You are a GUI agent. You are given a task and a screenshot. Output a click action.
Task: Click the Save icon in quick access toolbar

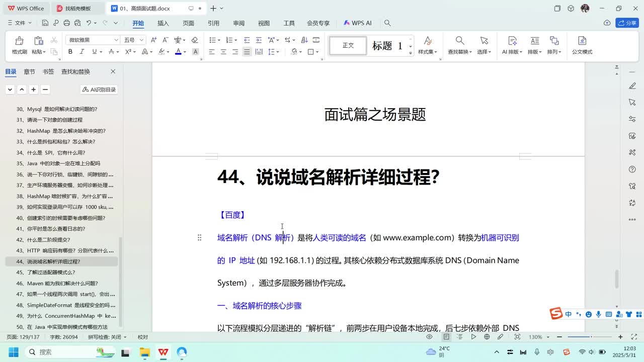pos(45,23)
